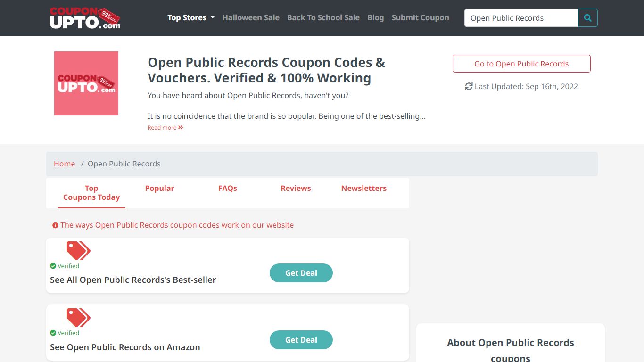Expand the Top Stores dropdown

coord(191,17)
